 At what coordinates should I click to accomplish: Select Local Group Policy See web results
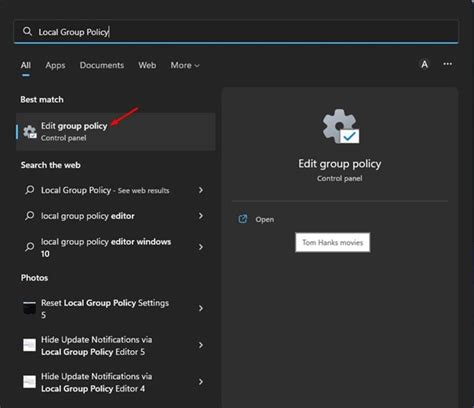[x=105, y=190]
